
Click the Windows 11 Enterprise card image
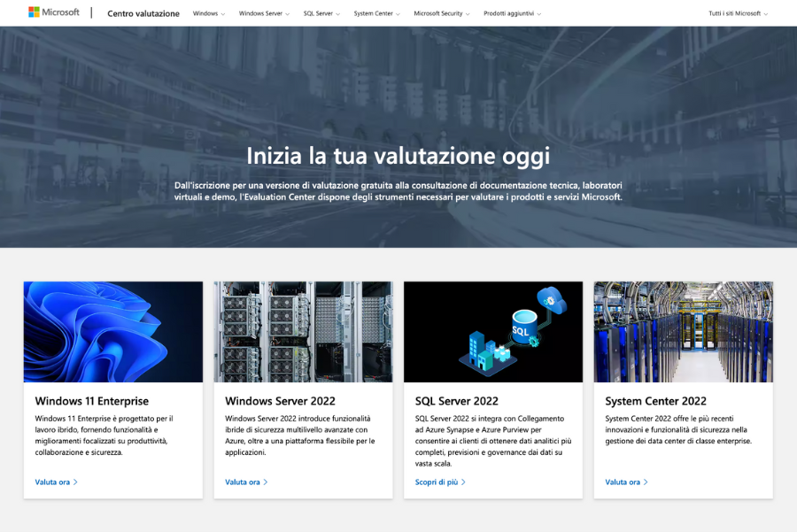point(112,332)
